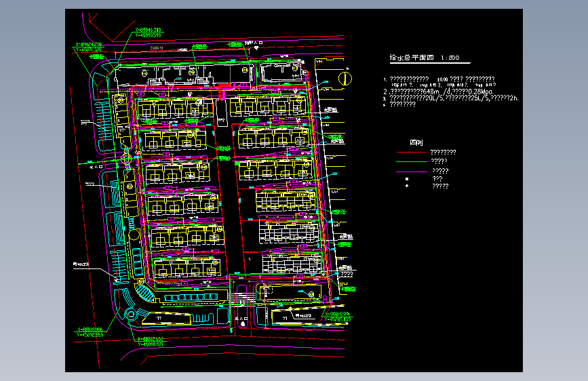Click coordinate label Y=45071.320

pyautogui.click(x=88, y=49)
